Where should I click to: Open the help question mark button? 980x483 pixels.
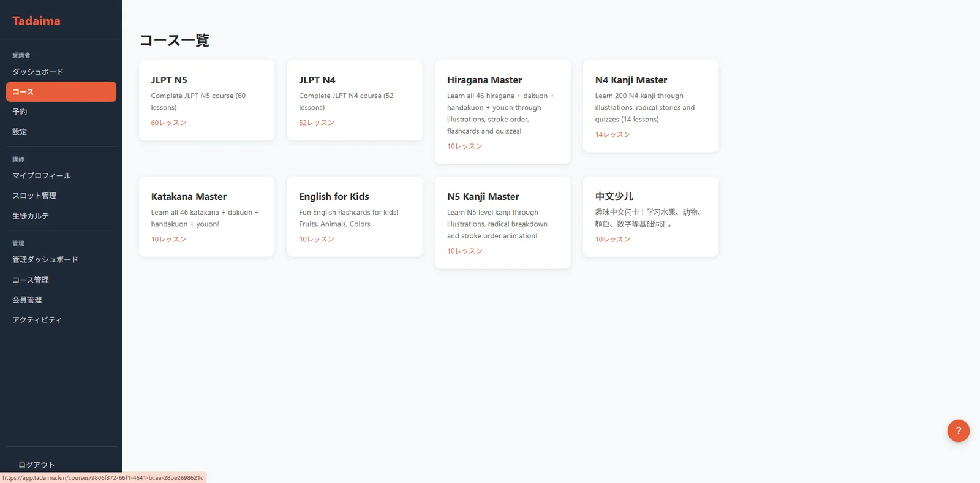959,431
